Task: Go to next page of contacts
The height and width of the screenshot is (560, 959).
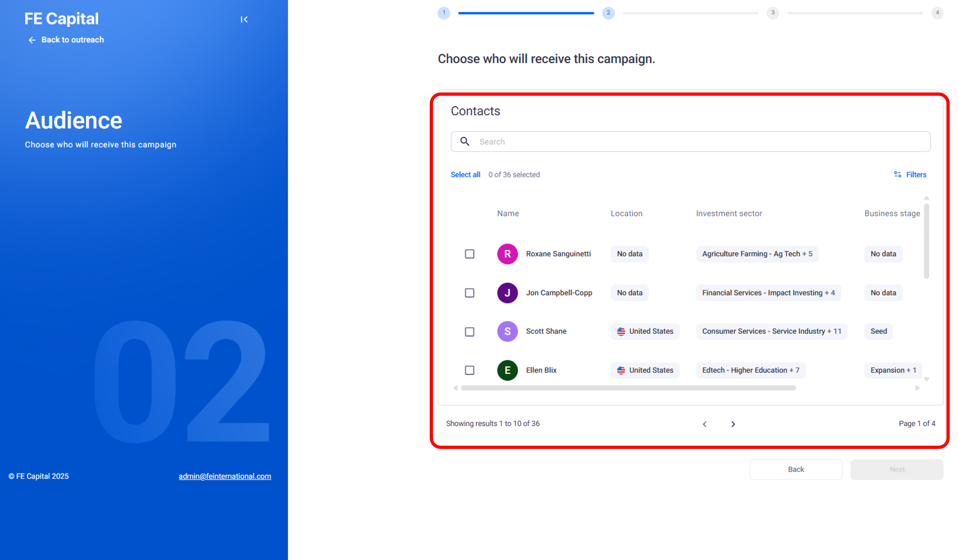Action: tap(733, 424)
